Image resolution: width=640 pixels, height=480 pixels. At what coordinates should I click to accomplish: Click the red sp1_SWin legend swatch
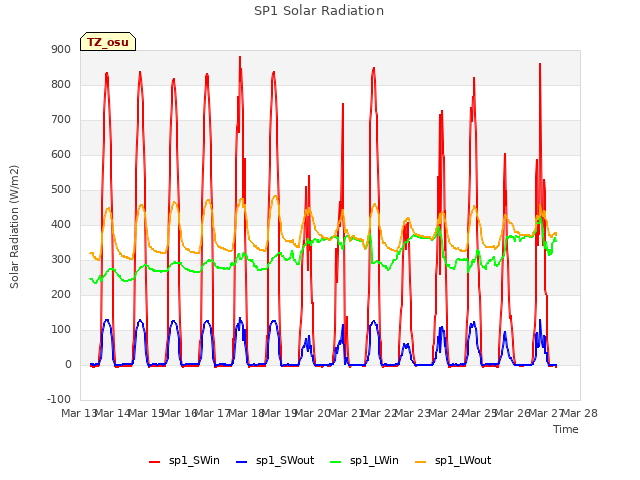(155, 462)
